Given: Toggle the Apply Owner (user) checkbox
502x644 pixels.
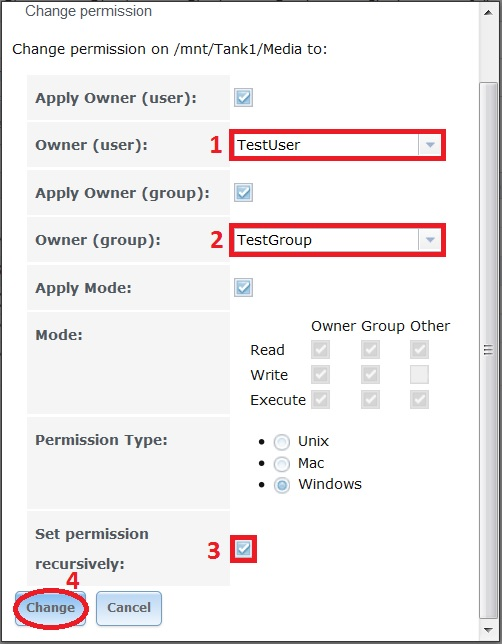Looking at the screenshot, I should [x=243, y=98].
